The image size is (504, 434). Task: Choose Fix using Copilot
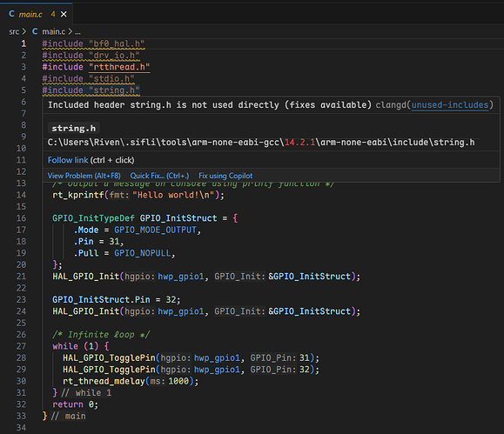tap(225, 176)
